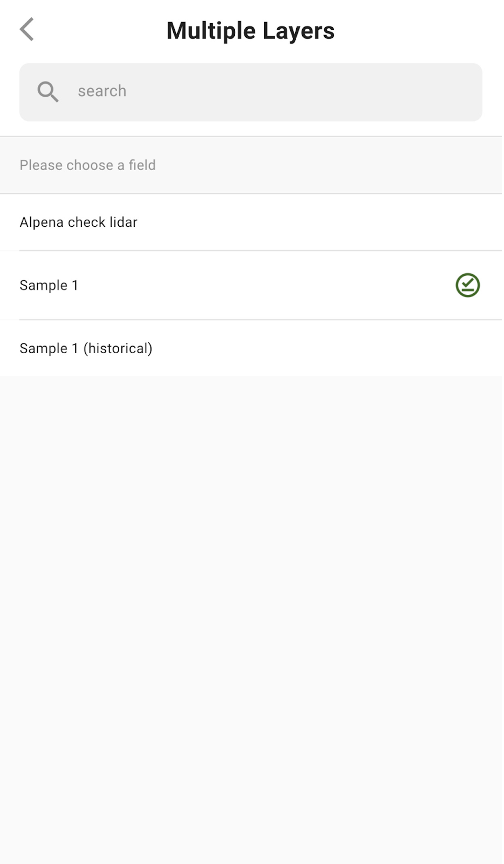
Task: Go back using the top-left arrow
Action: tap(27, 29)
